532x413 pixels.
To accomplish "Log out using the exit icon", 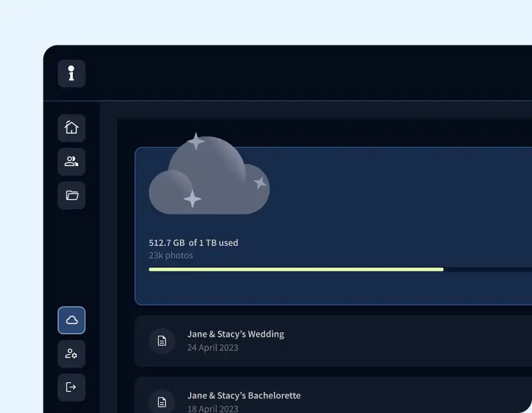I will (x=71, y=387).
